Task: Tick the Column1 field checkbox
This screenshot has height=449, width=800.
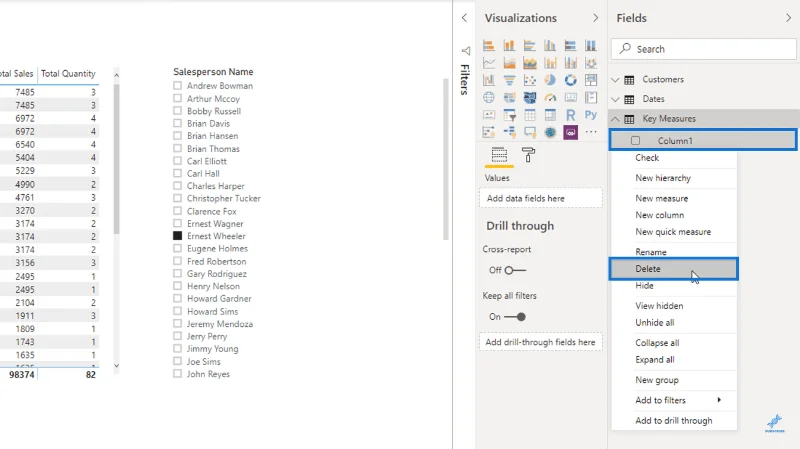Action: 635,140
